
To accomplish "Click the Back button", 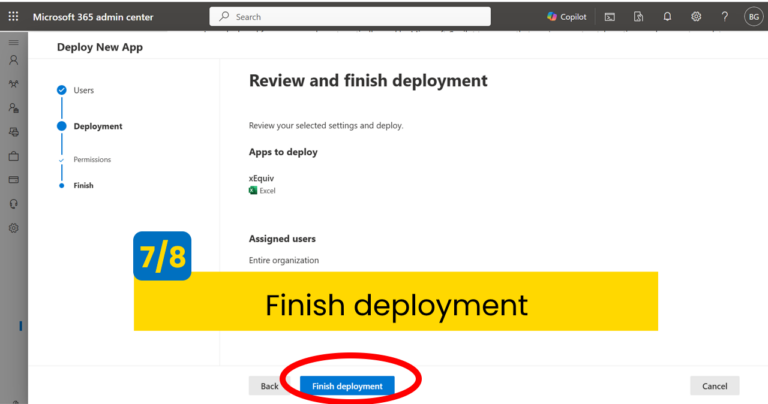I will 269,386.
